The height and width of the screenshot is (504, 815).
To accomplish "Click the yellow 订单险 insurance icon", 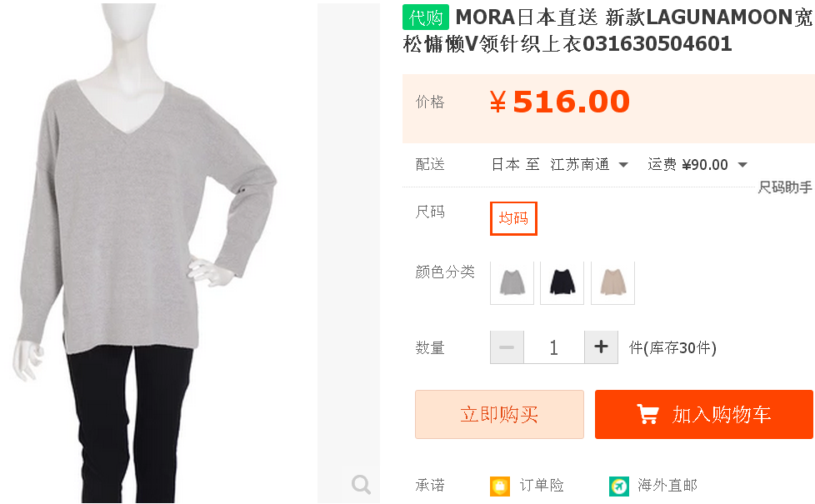I will (499, 487).
